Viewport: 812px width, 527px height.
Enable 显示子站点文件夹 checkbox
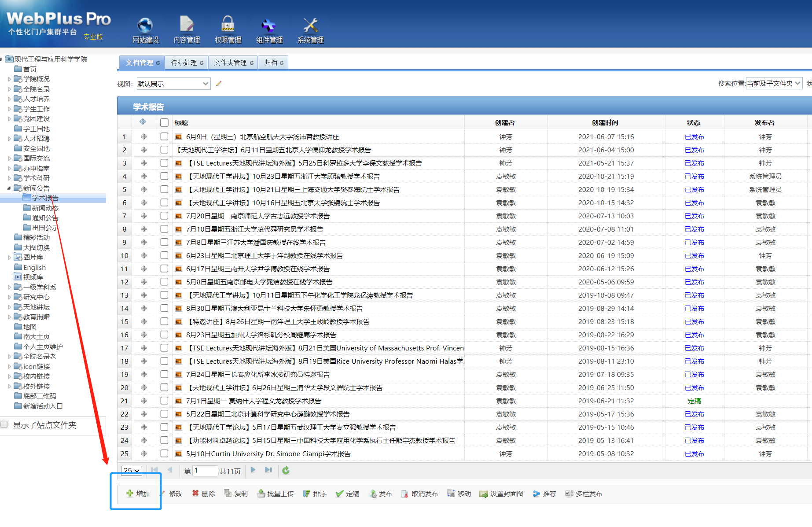5,424
